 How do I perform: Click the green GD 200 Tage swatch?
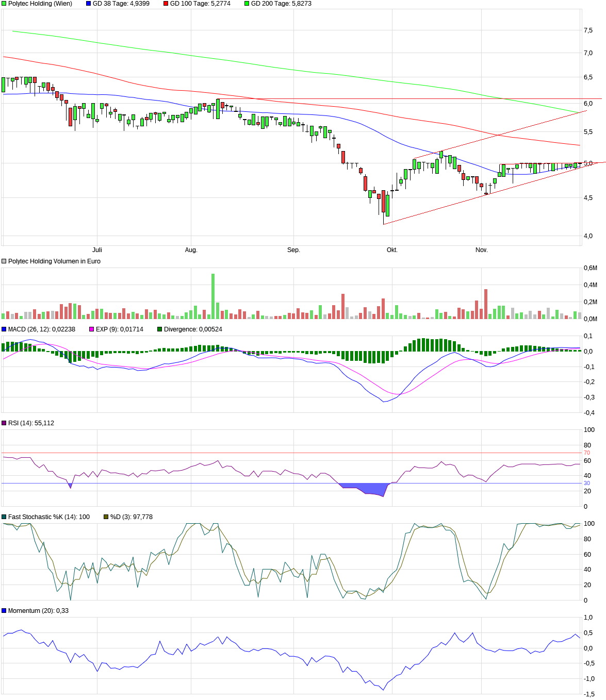pos(247,4)
